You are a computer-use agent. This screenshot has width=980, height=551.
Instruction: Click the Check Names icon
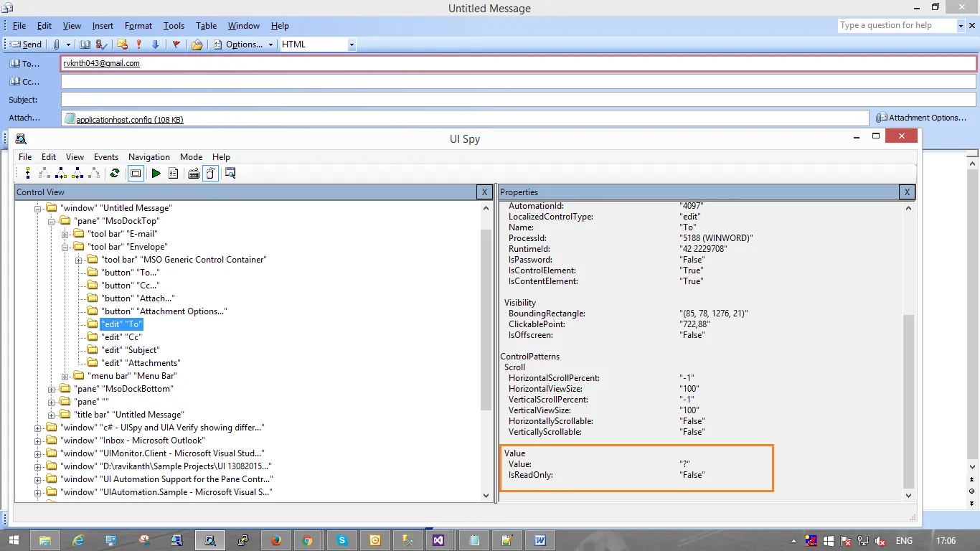(101, 44)
